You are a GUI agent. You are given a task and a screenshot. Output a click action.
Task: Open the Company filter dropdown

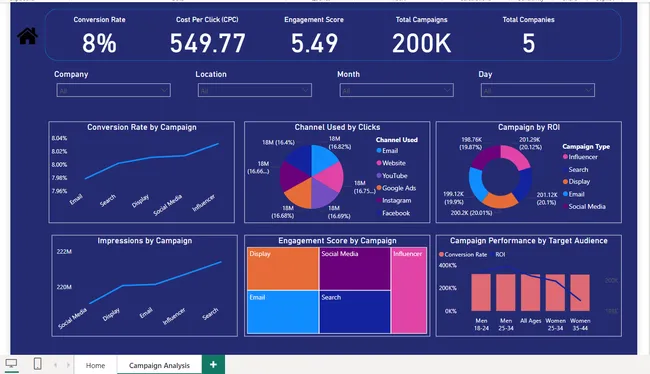tap(114, 90)
